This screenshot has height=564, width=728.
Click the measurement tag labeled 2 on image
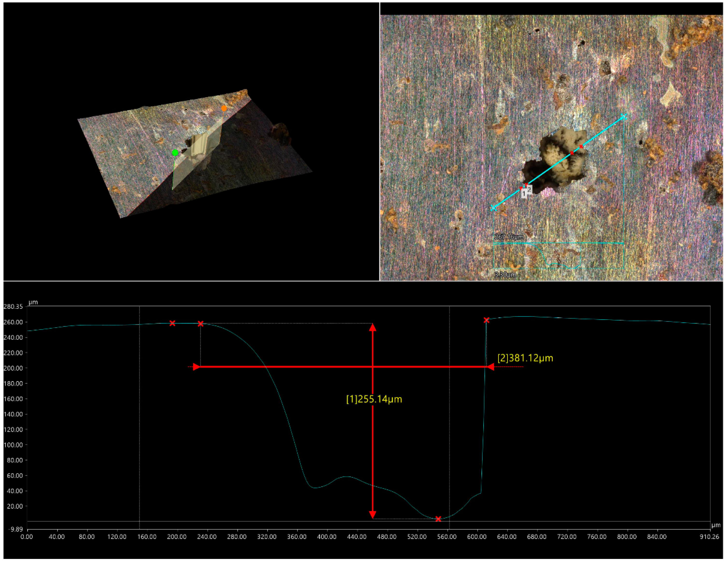pos(529,189)
